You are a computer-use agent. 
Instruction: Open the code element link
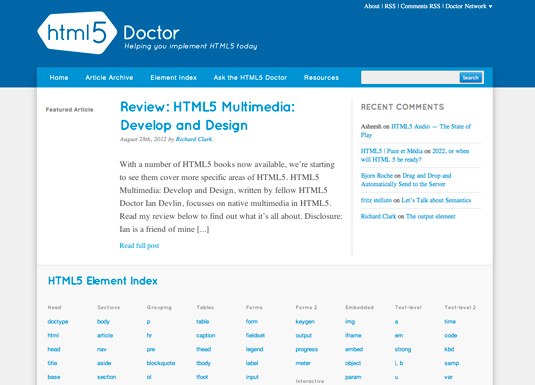(x=451, y=335)
